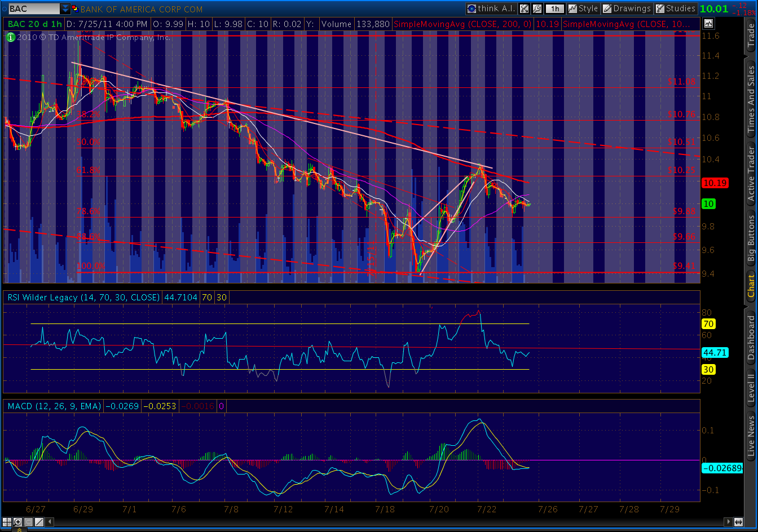Click the RSI 44.71 value tag
The height and width of the screenshot is (532, 758).
click(715, 353)
